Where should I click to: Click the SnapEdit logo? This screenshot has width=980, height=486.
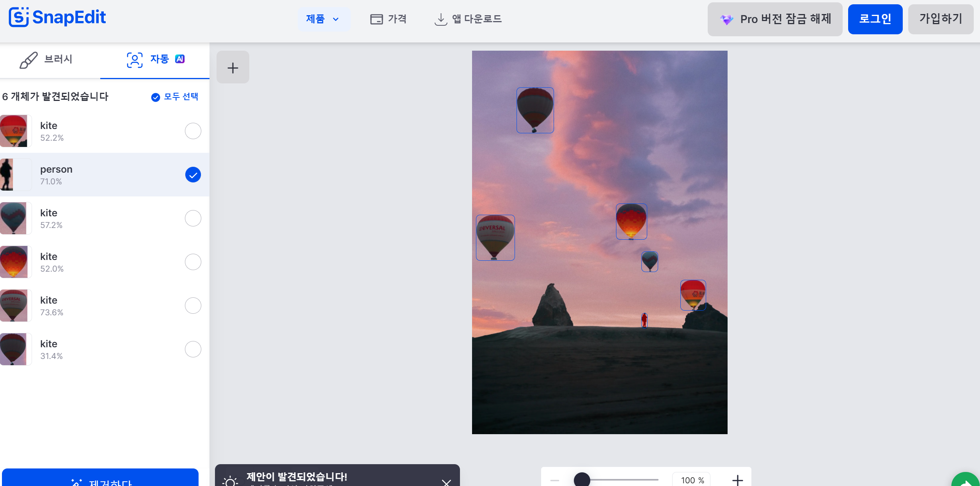[57, 18]
